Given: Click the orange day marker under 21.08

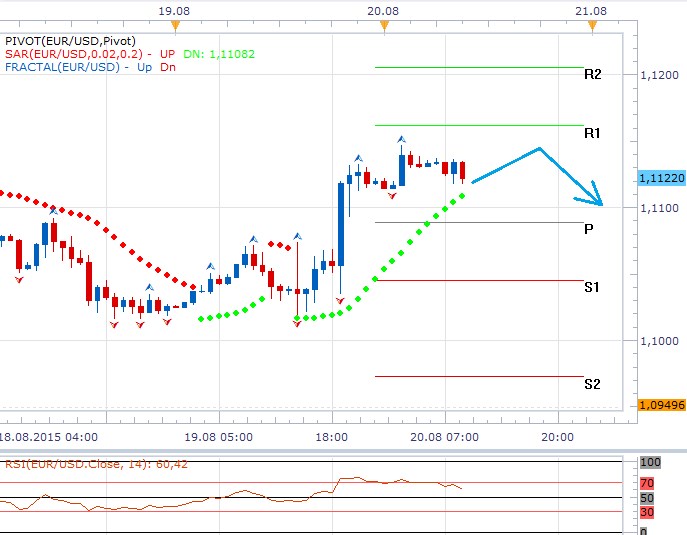Looking at the screenshot, I should coord(593,24).
